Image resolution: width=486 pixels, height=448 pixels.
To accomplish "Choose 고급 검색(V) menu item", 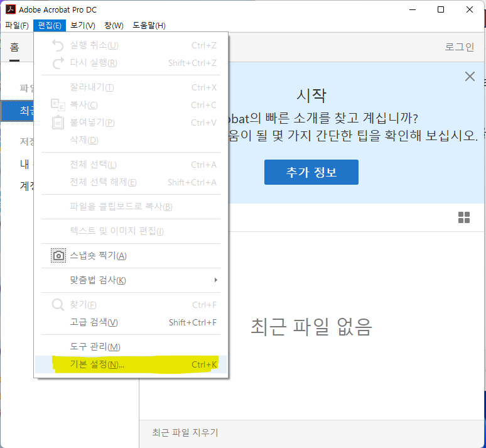I will (x=131, y=322).
